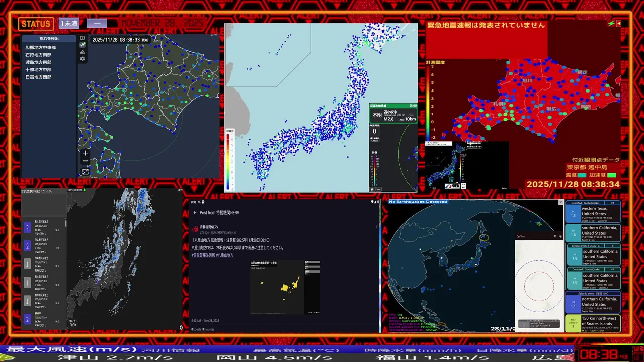Click the home icon below the intensity legend

(372, 189)
